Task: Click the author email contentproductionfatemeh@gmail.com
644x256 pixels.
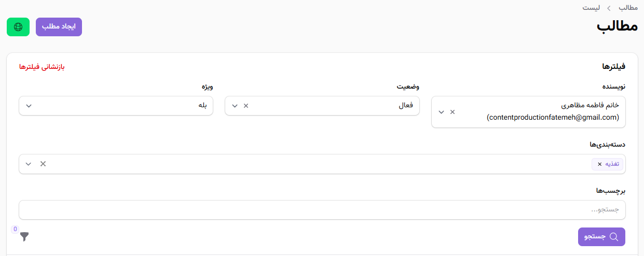Action: [553, 118]
